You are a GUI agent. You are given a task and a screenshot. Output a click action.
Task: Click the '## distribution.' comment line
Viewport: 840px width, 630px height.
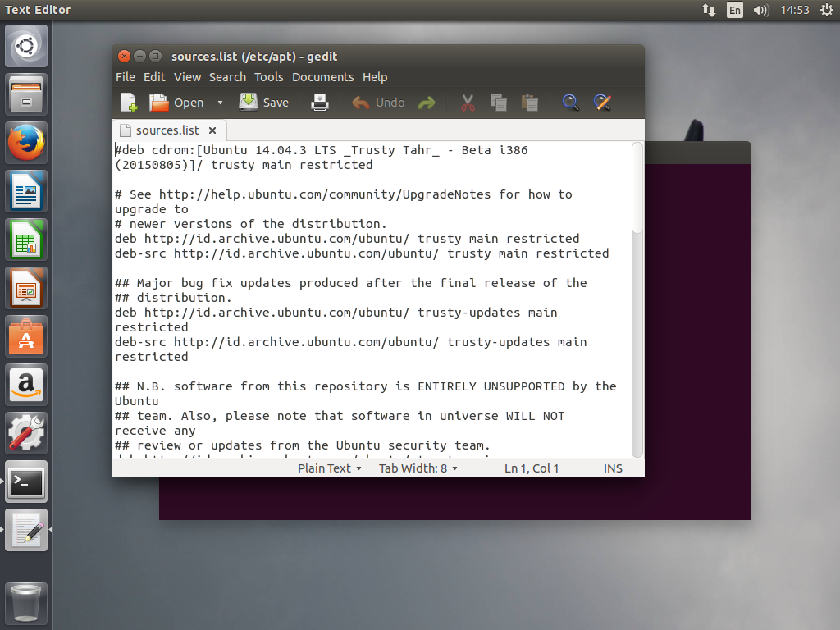(x=173, y=298)
